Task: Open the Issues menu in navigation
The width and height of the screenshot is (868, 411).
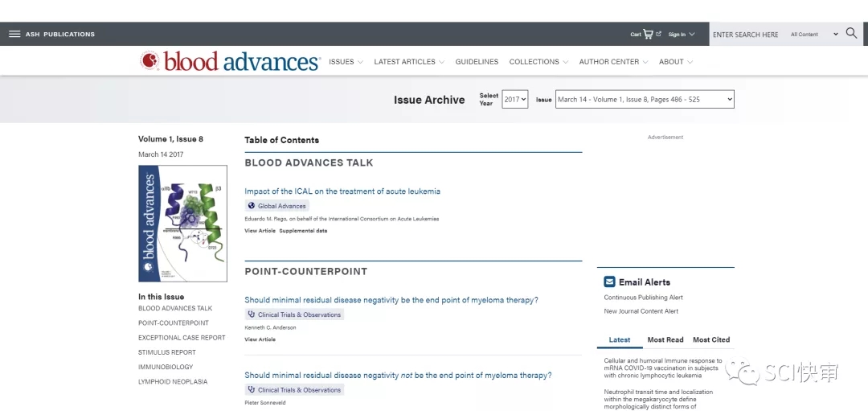Action: [x=346, y=62]
